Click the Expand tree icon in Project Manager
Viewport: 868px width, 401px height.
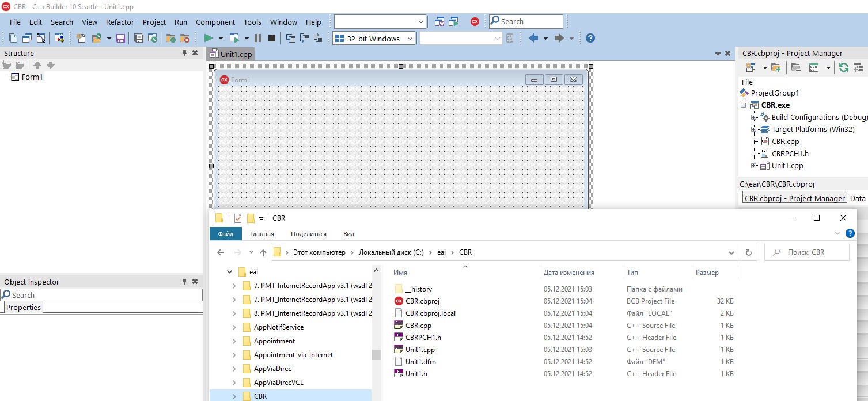[858, 67]
